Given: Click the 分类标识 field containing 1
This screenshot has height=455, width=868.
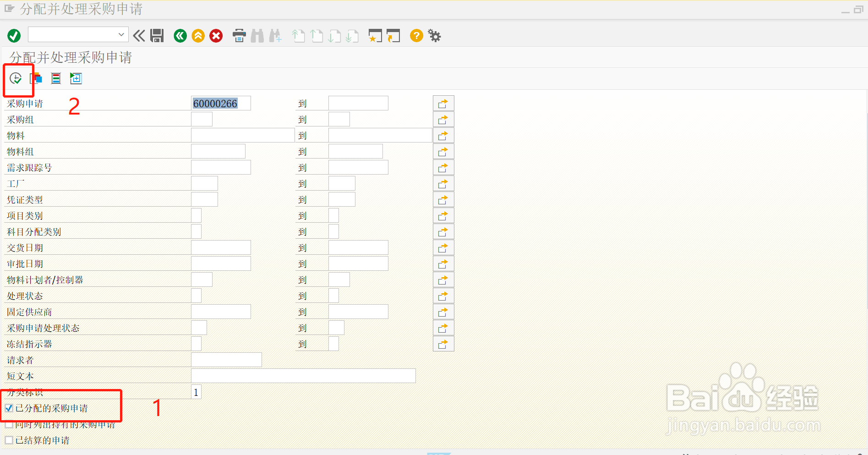Looking at the screenshot, I should [196, 392].
